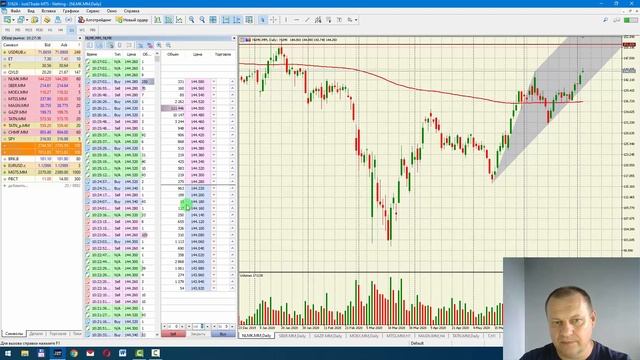Open Word from the taskbar
Image resolution: width=640 pixels, height=360 pixels.
(122, 353)
